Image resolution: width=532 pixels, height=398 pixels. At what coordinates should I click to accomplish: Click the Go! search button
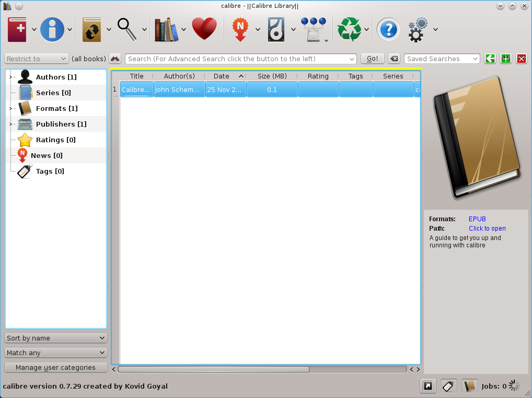372,59
